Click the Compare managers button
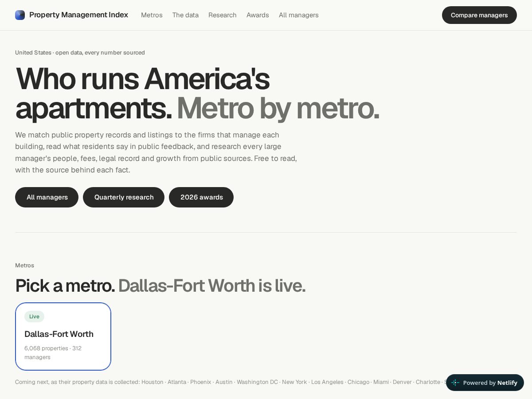Screen dimensions: 532x399 479,15
